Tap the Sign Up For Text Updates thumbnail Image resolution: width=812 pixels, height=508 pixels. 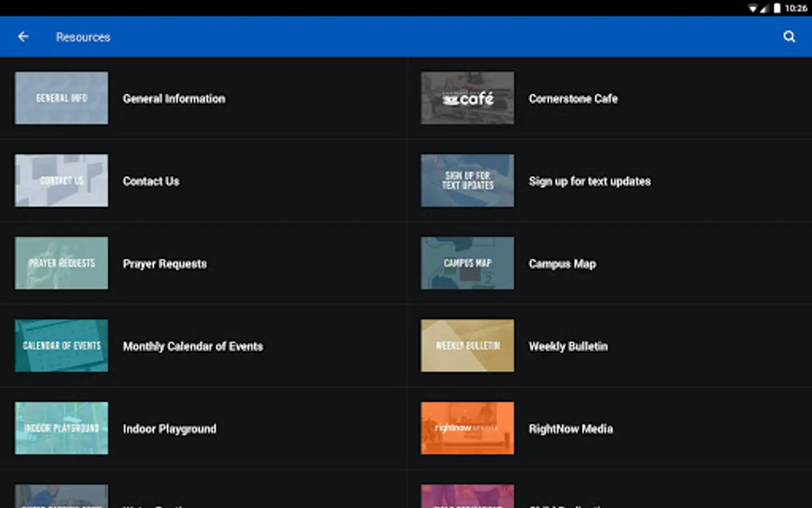(x=467, y=181)
